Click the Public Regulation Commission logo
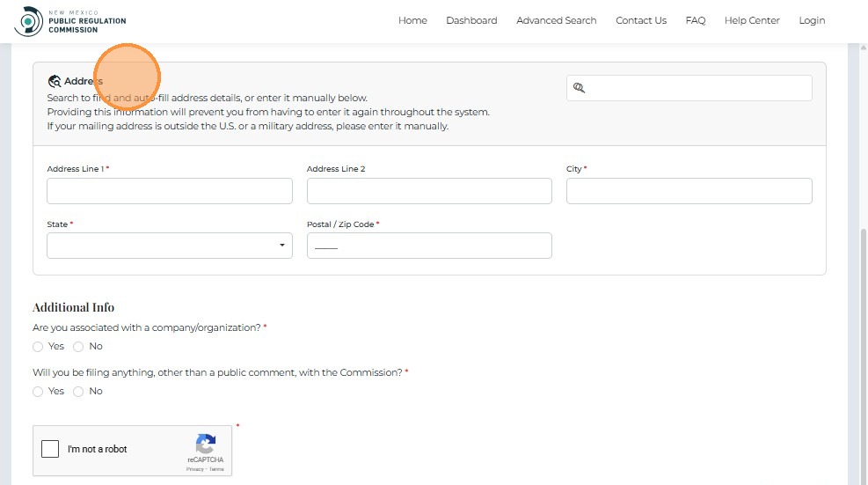The width and height of the screenshot is (868, 485). tap(70, 21)
